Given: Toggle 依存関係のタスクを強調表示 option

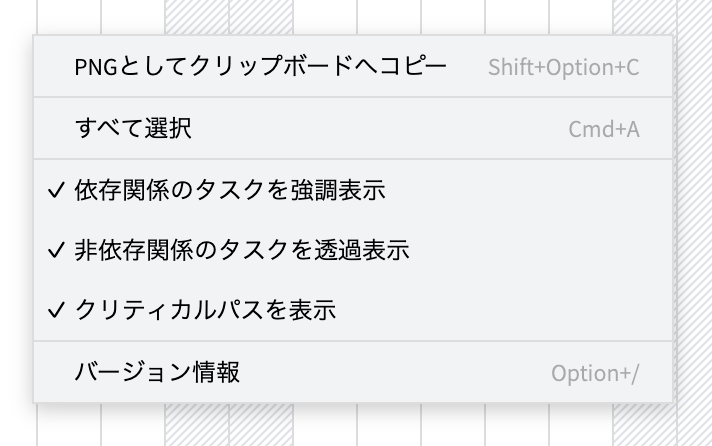Looking at the screenshot, I should click(x=230, y=190).
